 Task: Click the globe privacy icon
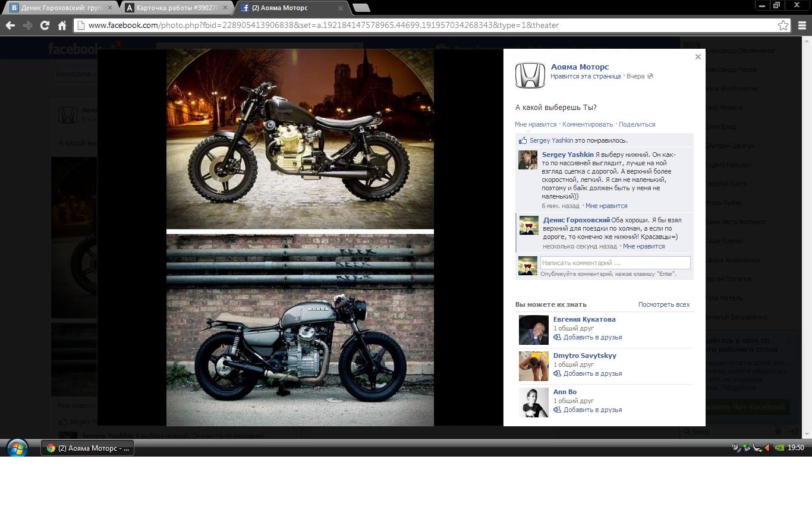650,76
